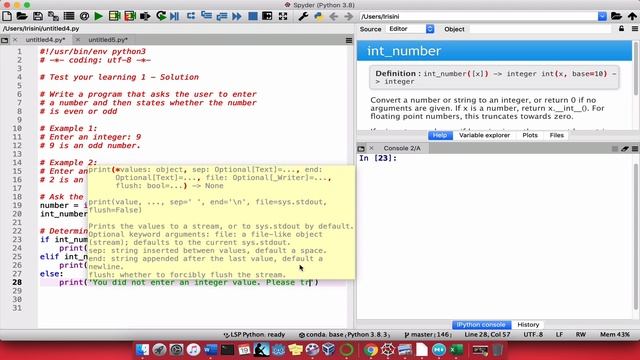
Task: Open the console tab browse icon
Action: (x=361, y=149)
